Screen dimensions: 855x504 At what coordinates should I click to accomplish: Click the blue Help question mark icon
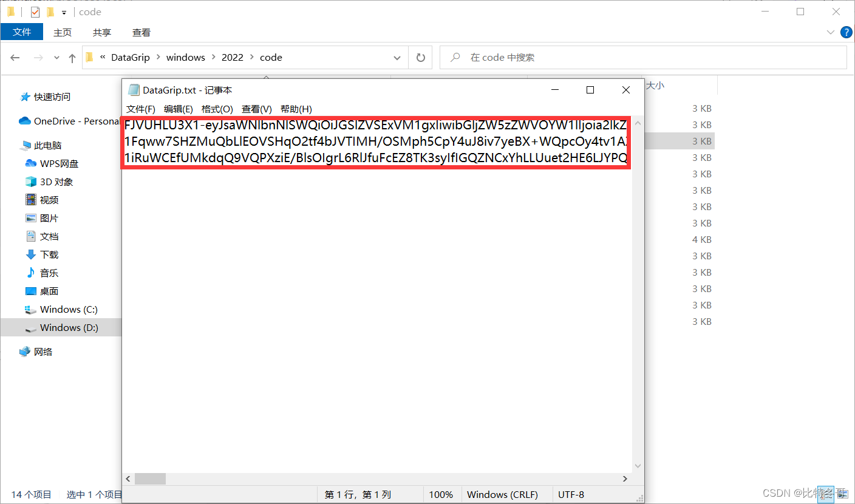coord(846,32)
